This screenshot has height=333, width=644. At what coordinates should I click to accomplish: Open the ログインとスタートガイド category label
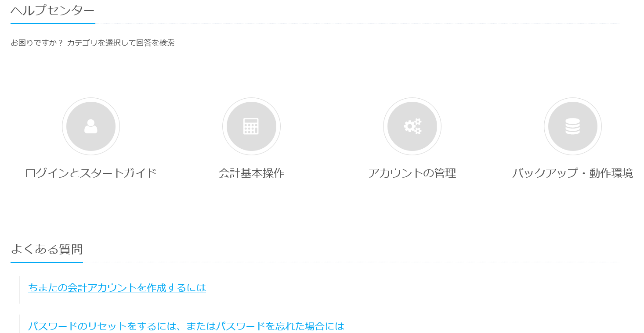tap(91, 173)
